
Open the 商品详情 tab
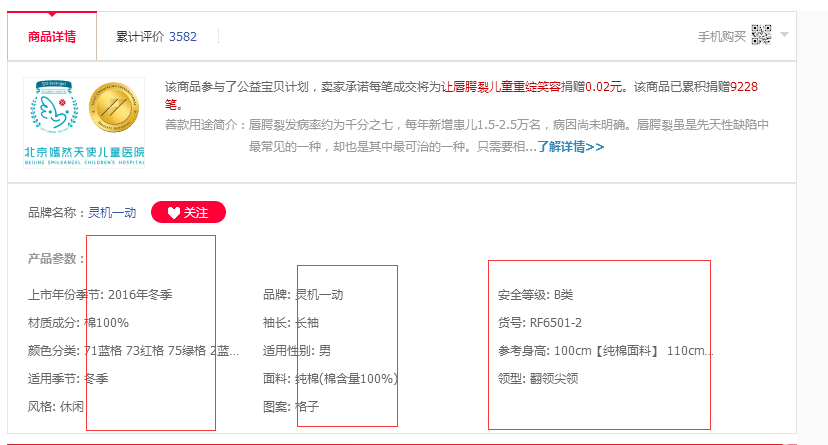pyautogui.click(x=52, y=37)
